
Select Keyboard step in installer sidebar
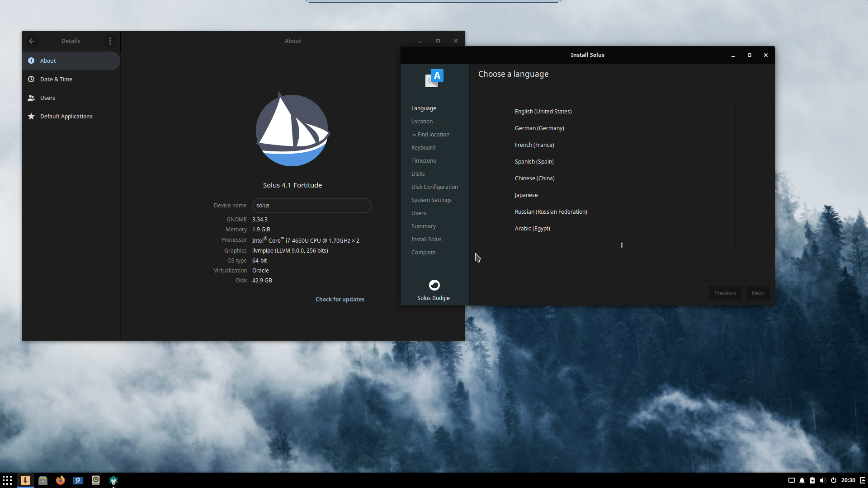(x=423, y=148)
